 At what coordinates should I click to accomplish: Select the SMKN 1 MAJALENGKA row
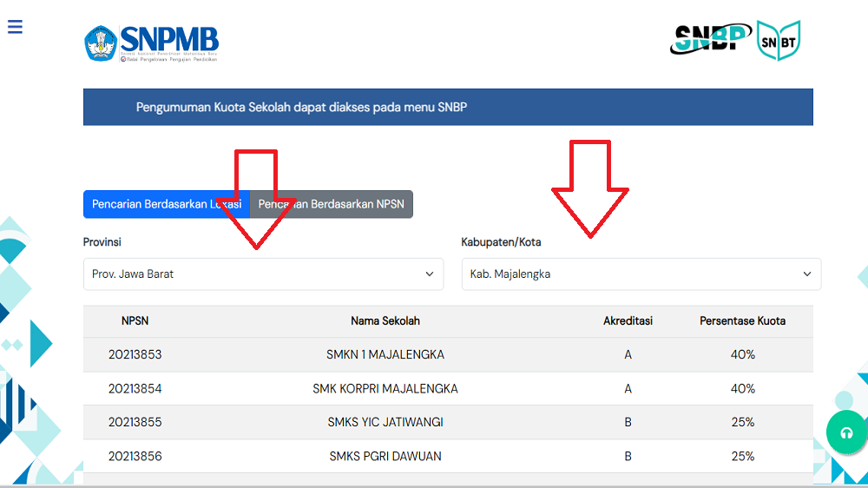[x=385, y=354]
